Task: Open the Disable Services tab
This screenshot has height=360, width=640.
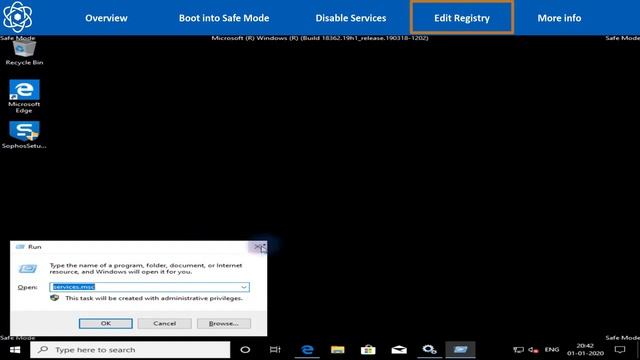Action: [x=351, y=18]
